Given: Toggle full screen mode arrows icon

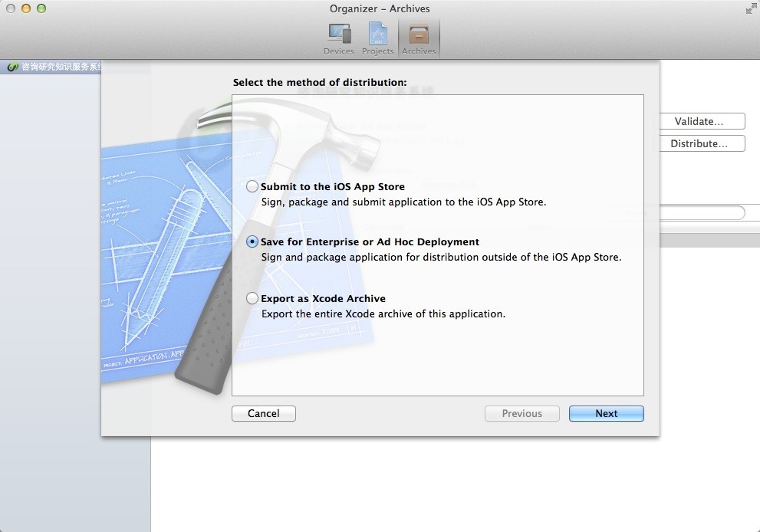Looking at the screenshot, I should pos(750,8).
